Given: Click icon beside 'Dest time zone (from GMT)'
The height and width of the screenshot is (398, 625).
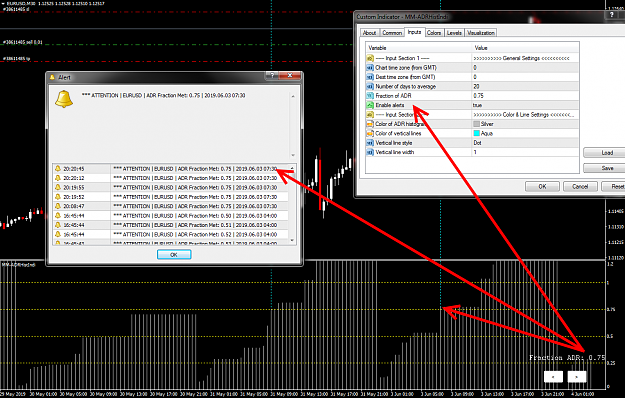Looking at the screenshot, I should (370, 77).
